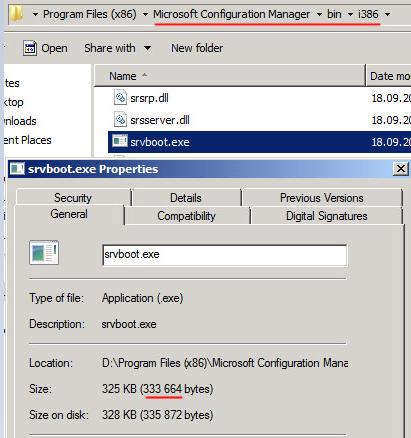Switch to the Details tab
411x438 pixels.
[186, 198]
